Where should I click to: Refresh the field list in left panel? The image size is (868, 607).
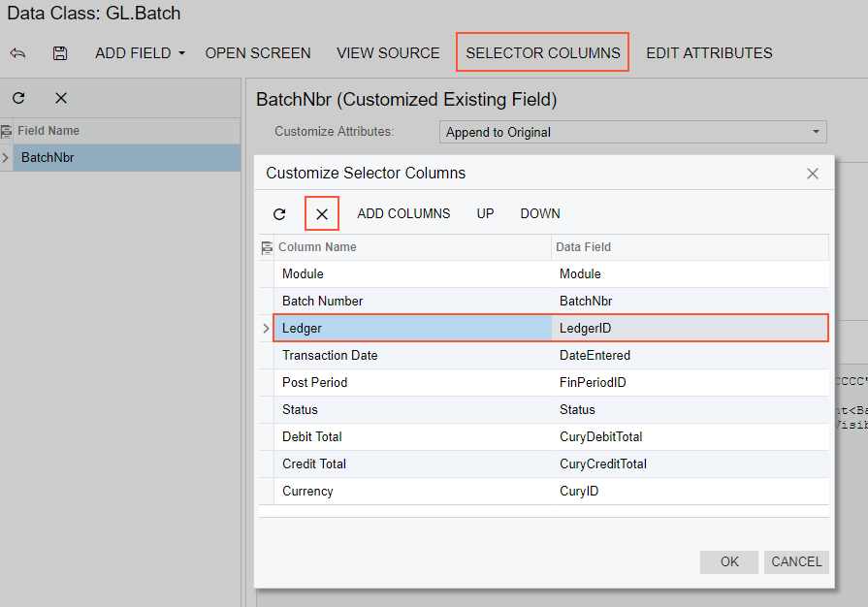pos(18,98)
